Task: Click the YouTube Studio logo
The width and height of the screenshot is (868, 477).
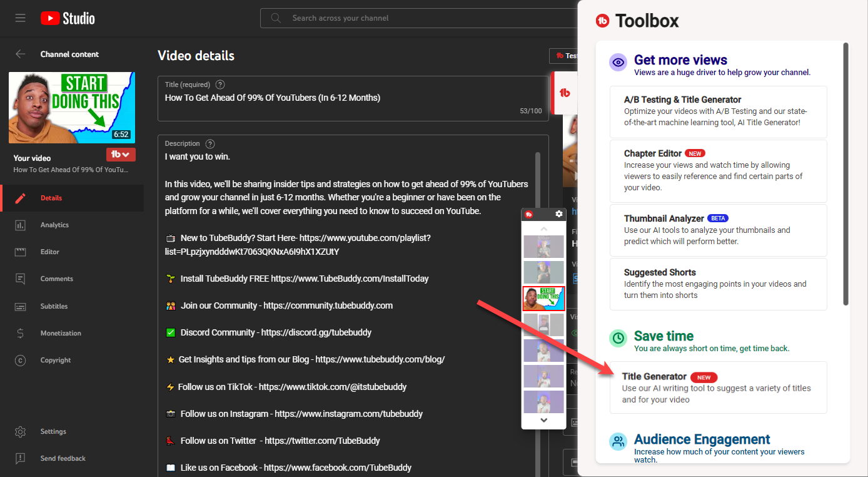Action: pos(68,18)
